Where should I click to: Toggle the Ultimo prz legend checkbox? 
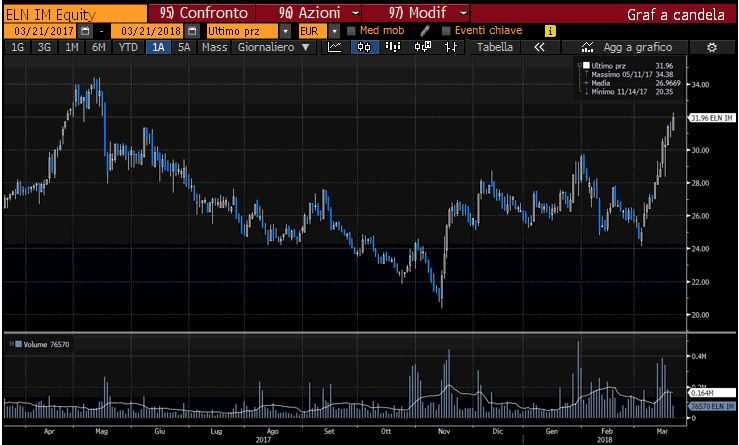coord(585,65)
